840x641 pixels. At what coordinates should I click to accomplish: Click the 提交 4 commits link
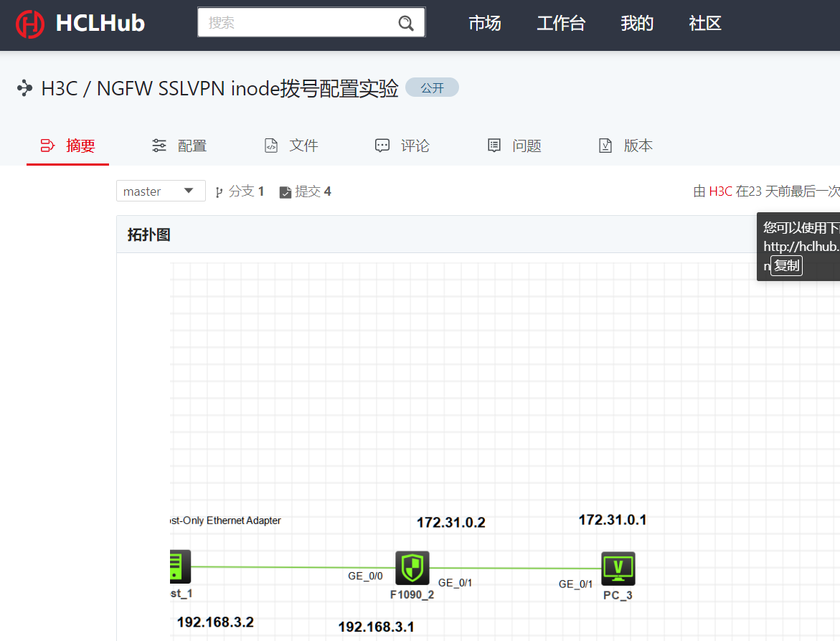tap(306, 191)
